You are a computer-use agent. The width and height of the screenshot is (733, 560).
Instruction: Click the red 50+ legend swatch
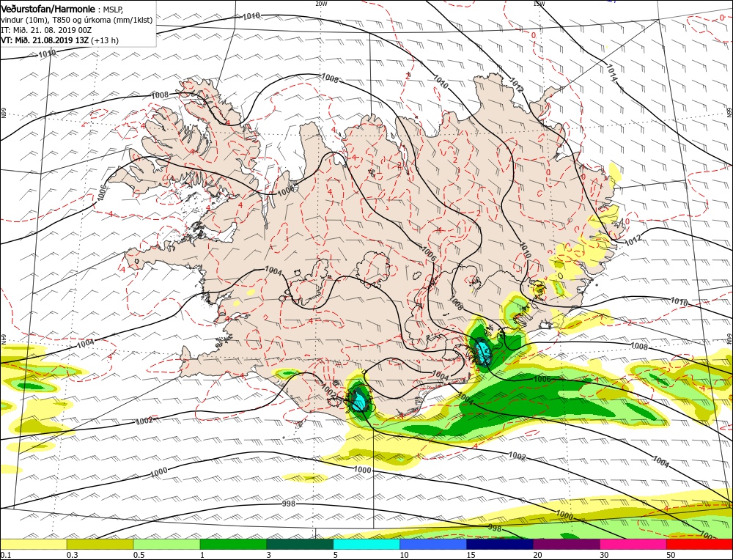[x=700, y=544]
